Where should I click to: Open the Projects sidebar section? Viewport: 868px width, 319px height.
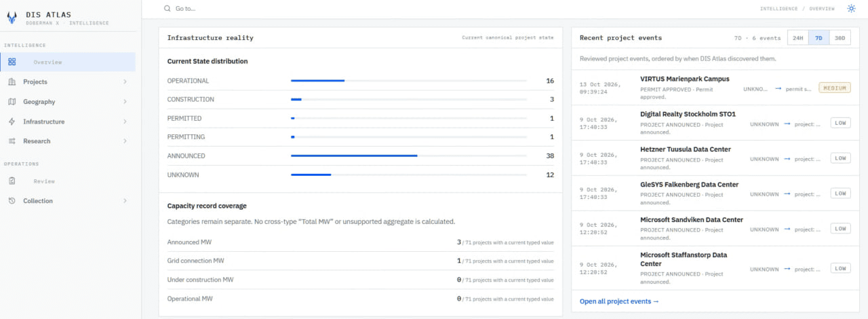(x=69, y=81)
